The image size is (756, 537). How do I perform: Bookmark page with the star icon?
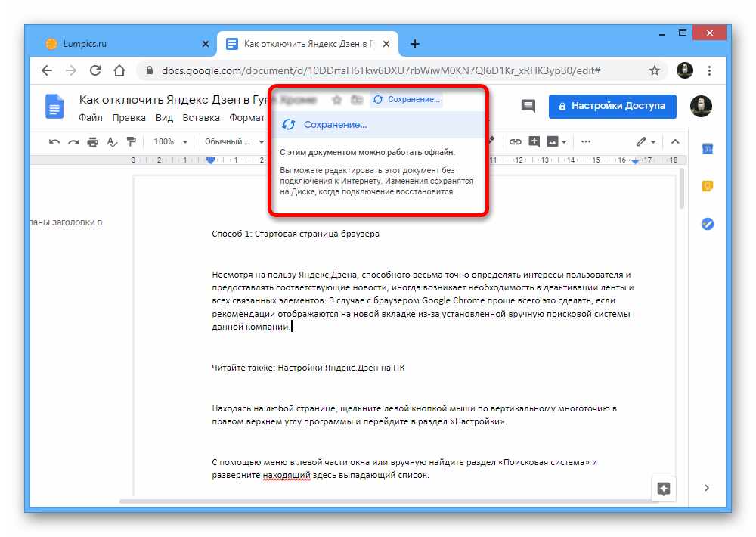pyautogui.click(x=654, y=70)
